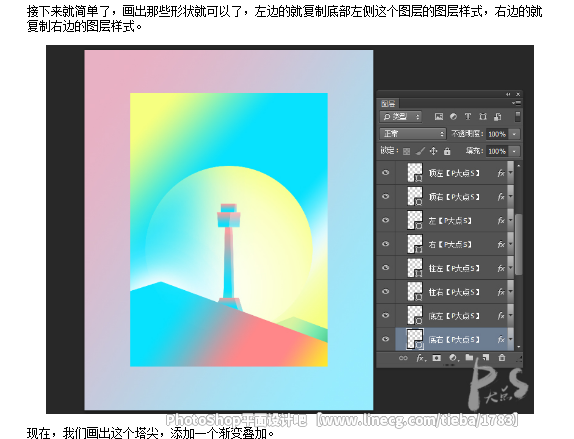Click lock transparent pixels icon

[x=406, y=151]
